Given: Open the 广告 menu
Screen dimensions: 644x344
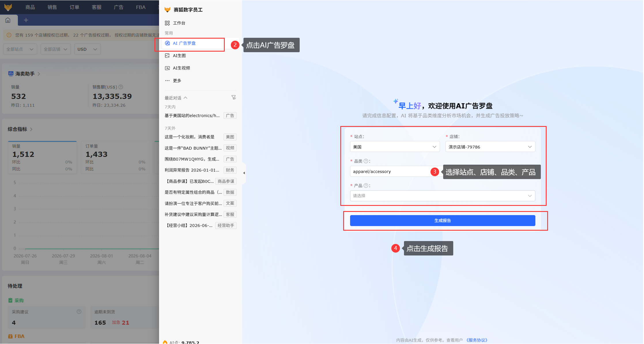Looking at the screenshot, I should [118, 7].
